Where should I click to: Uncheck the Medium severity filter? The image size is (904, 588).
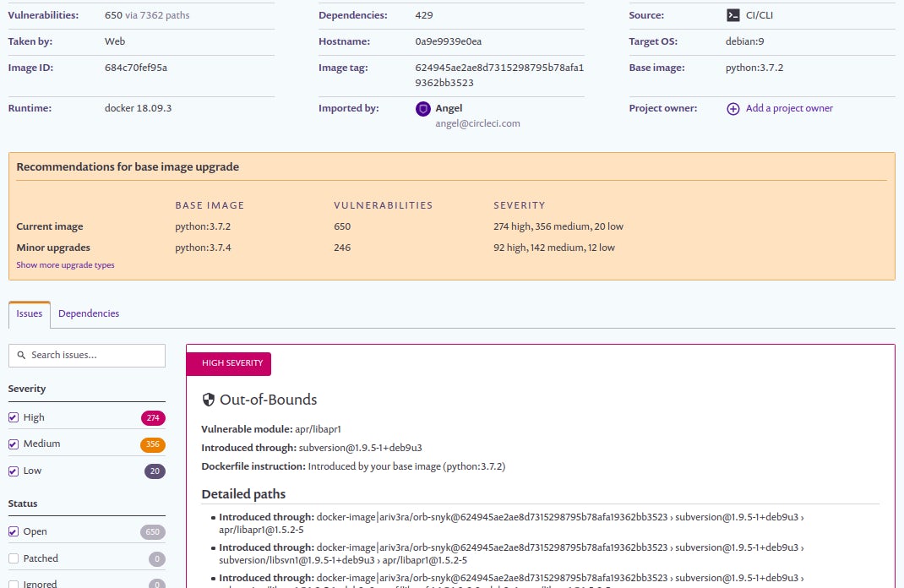coord(12,444)
